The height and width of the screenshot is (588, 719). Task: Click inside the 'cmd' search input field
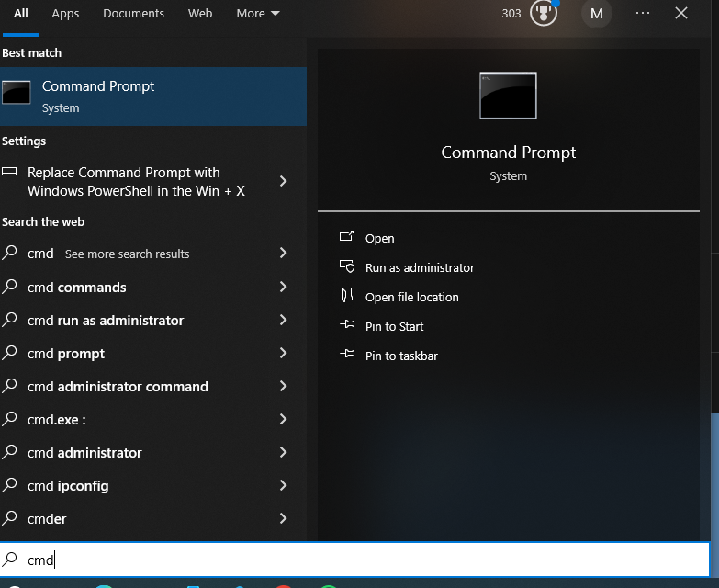coord(355,560)
